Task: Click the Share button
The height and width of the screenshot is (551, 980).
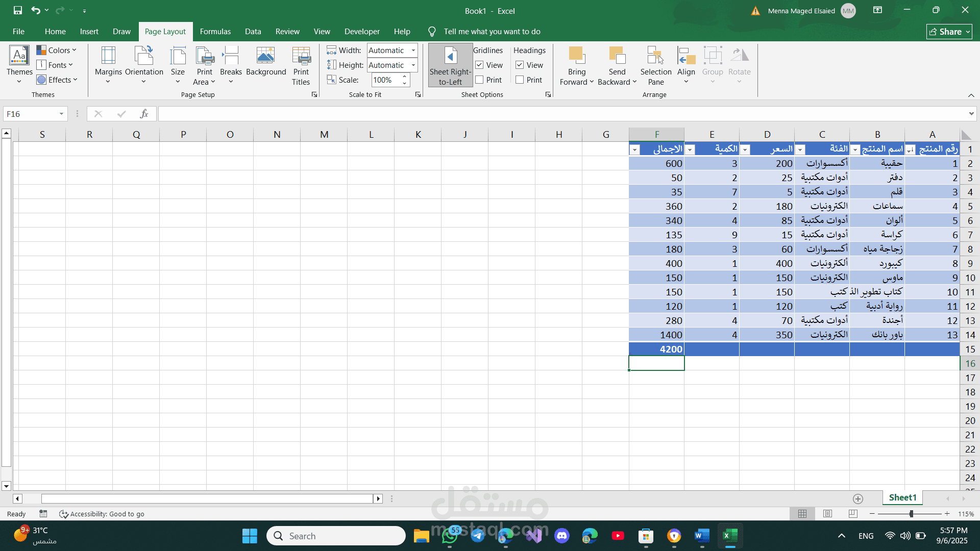Action: coord(949,32)
